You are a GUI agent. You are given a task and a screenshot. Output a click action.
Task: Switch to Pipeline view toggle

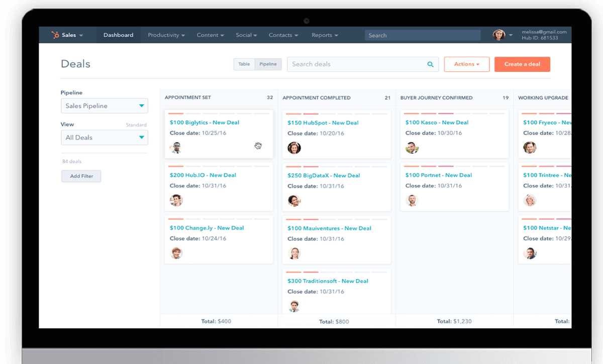pos(268,64)
